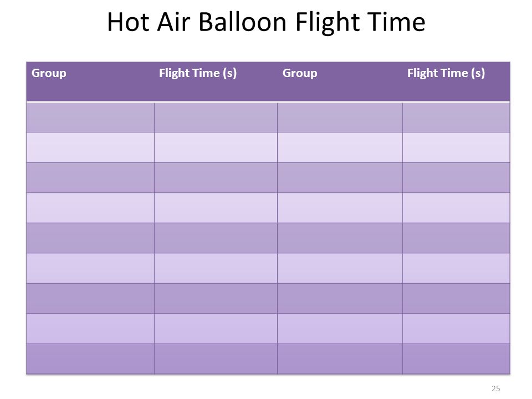Click last row cell in left Group column

click(x=90, y=359)
